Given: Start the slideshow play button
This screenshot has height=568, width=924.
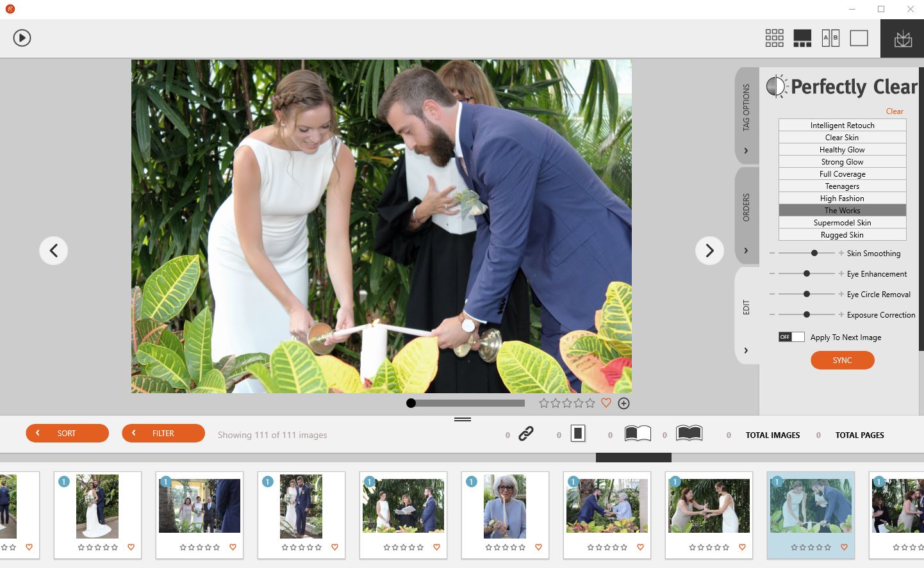Looking at the screenshot, I should coord(22,38).
